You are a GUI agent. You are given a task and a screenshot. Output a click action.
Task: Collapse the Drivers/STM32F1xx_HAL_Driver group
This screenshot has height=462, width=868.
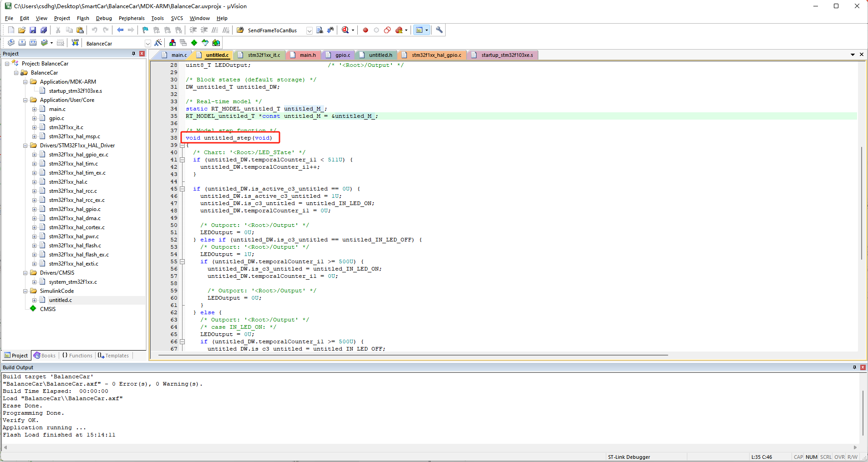tap(25, 146)
